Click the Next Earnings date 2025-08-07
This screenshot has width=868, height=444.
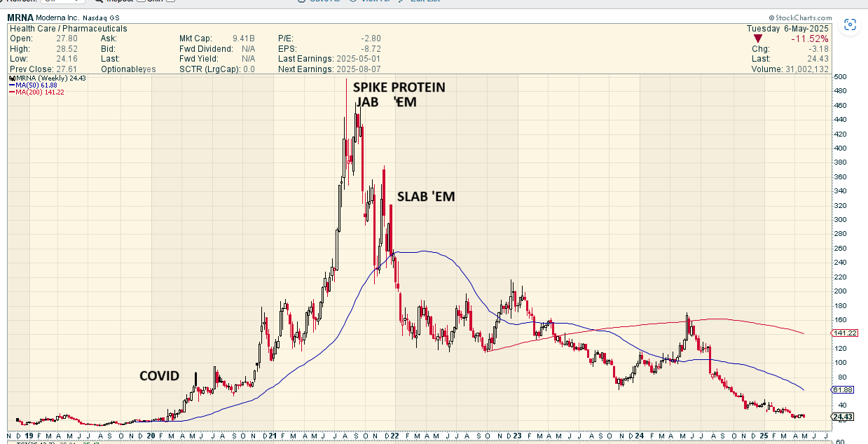pos(358,69)
